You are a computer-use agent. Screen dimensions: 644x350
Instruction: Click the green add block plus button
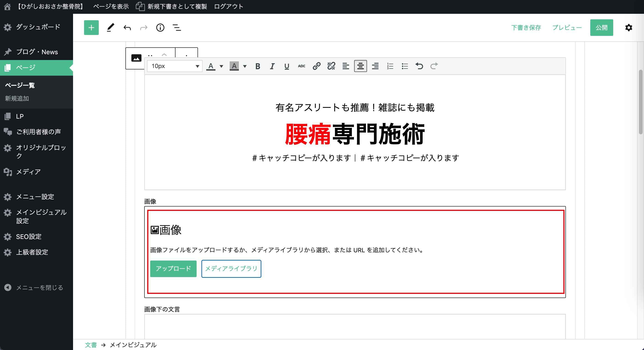(x=91, y=28)
